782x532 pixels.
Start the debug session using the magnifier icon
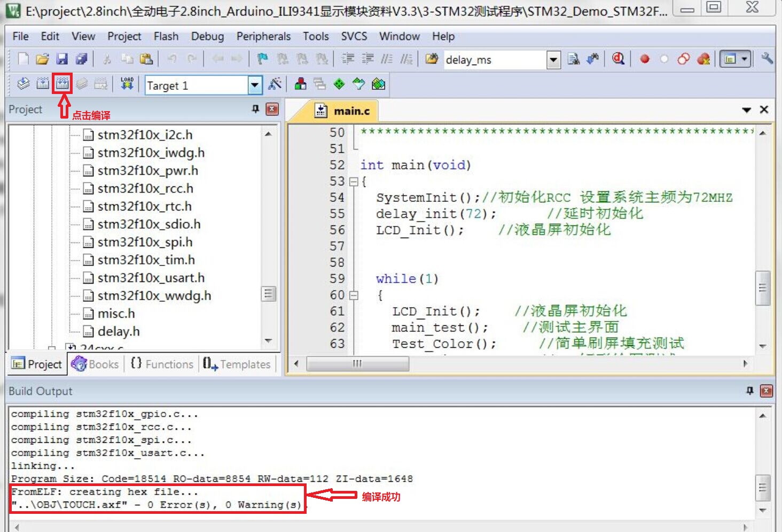[618, 59]
